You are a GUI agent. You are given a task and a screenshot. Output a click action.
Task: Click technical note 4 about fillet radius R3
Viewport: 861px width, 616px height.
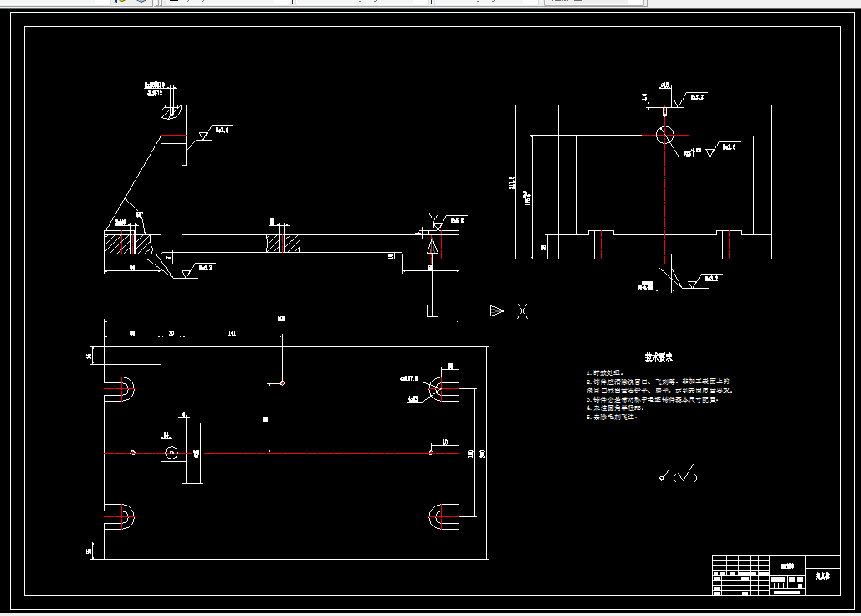coord(615,408)
